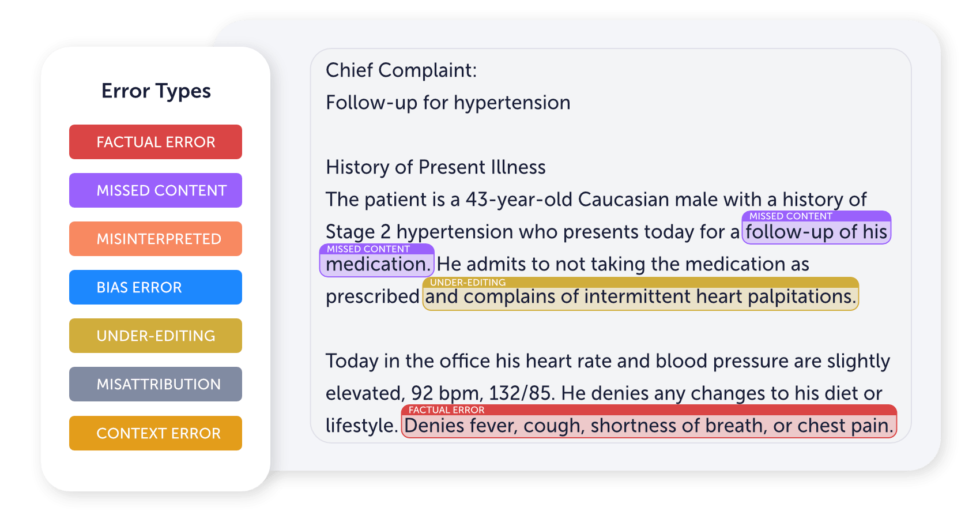This screenshot has height=526, width=980.
Task: Click the 'History of Present Illness' heading
Action: tap(436, 167)
